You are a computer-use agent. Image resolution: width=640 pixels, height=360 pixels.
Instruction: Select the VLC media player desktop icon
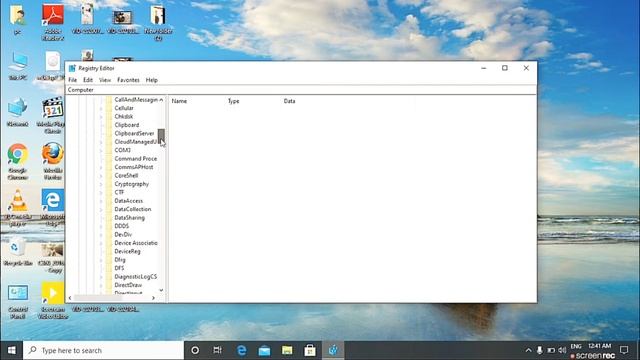point(18,208)
